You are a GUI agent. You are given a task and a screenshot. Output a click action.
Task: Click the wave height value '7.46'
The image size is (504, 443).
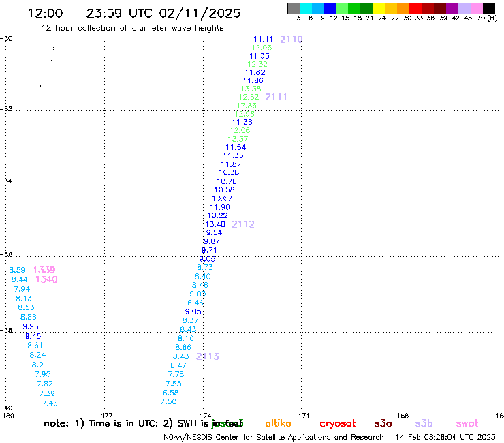point(50,403)
